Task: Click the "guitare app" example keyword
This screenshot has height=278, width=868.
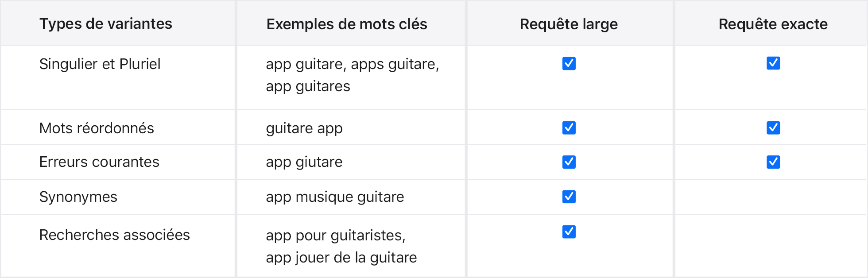Action: [x=304, y=128]
